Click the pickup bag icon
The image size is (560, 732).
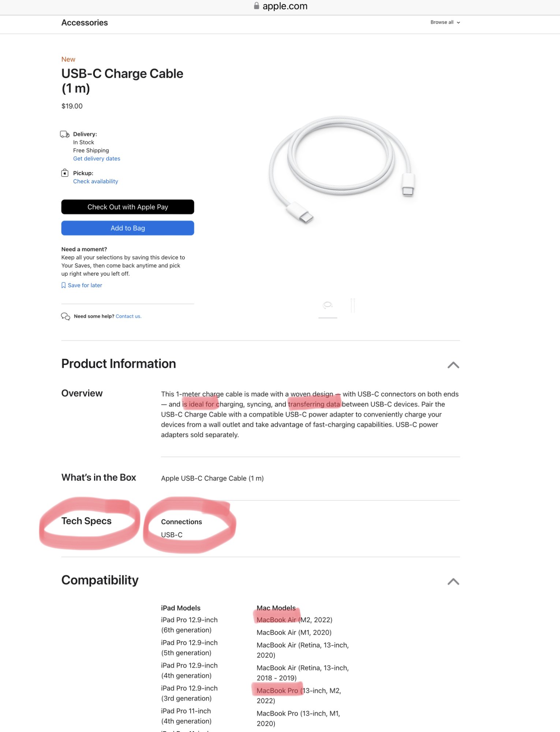(65, 173)
